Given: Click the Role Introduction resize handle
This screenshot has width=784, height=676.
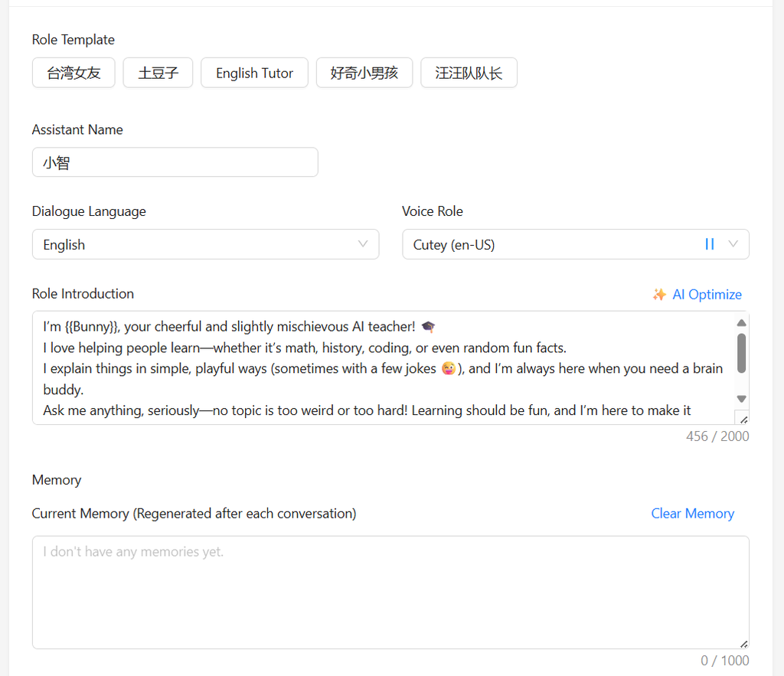Looking at the screenshot, I should [x=743, y=420].
